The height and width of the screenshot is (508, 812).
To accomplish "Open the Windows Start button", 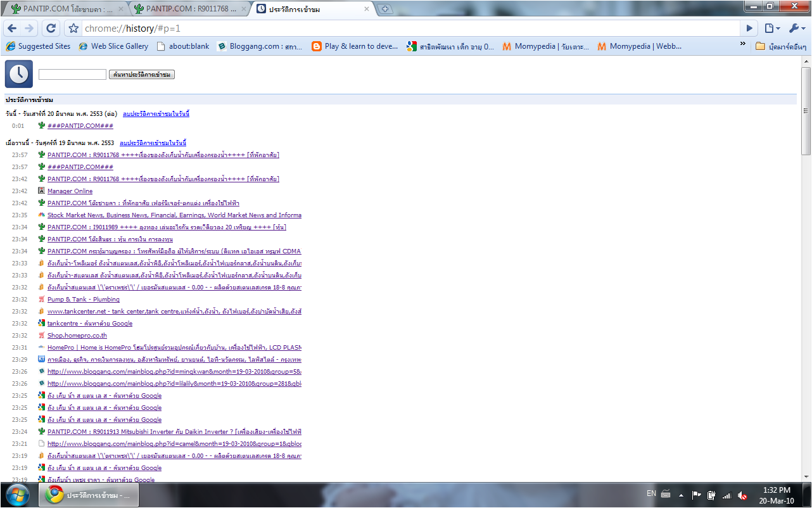I will (18, 495).
